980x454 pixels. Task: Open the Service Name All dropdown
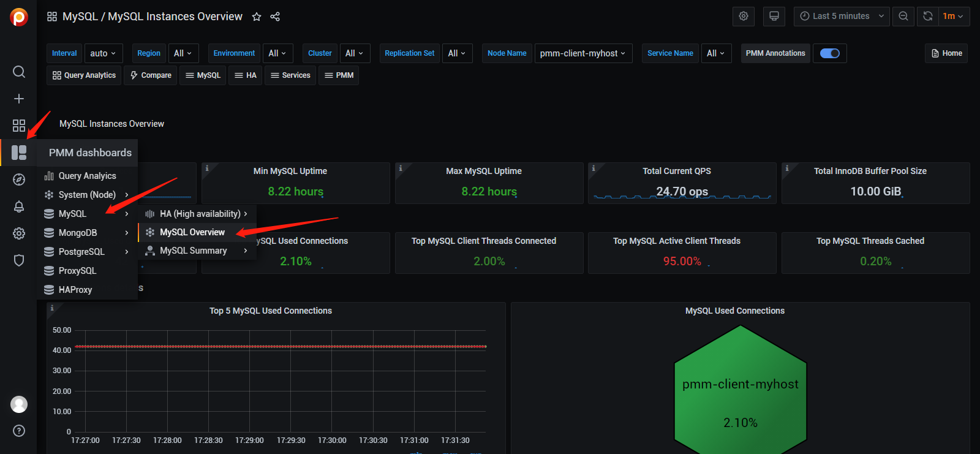point(716,53)
